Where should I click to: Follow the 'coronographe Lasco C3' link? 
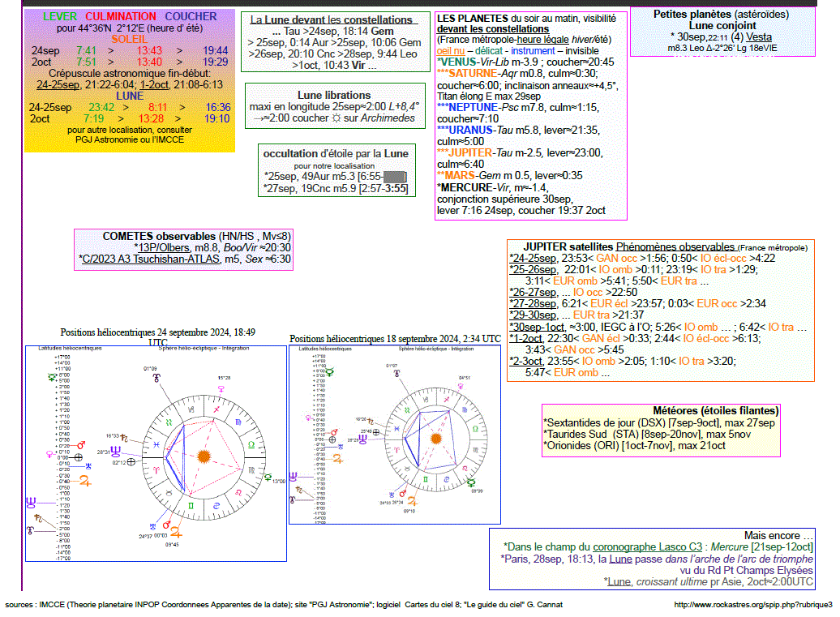(647, 546)
